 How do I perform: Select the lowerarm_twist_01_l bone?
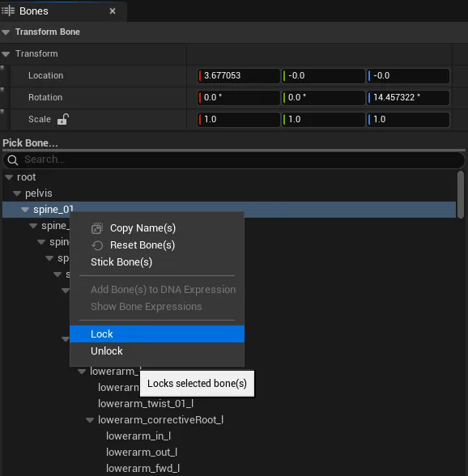pyautogui.click(x=146, y=404)
